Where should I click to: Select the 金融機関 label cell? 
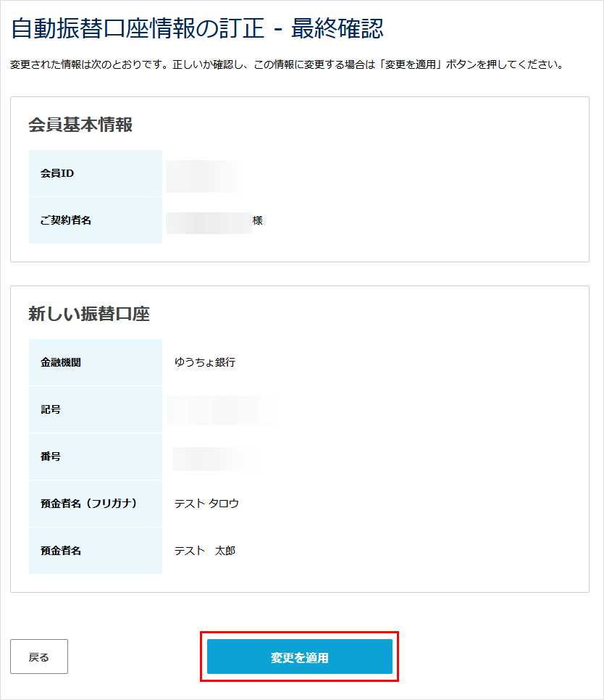tap(95, 362)
